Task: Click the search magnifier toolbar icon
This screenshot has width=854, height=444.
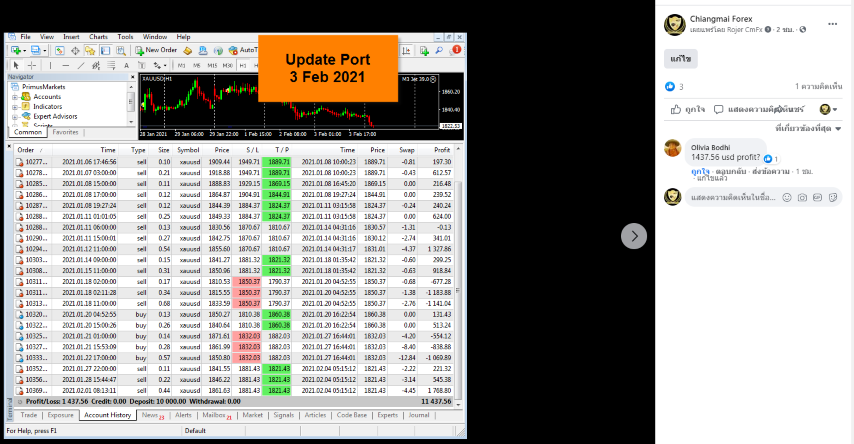Action: pos(439,50)
